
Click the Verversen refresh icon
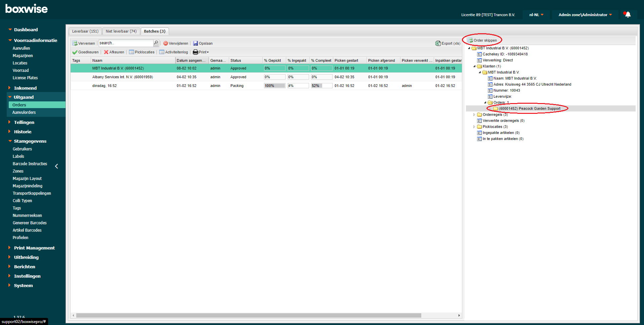[x=75, y=43]
